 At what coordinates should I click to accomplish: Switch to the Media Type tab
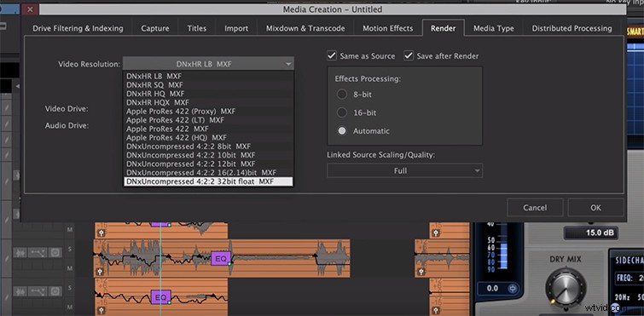click(x=494, y=28)
